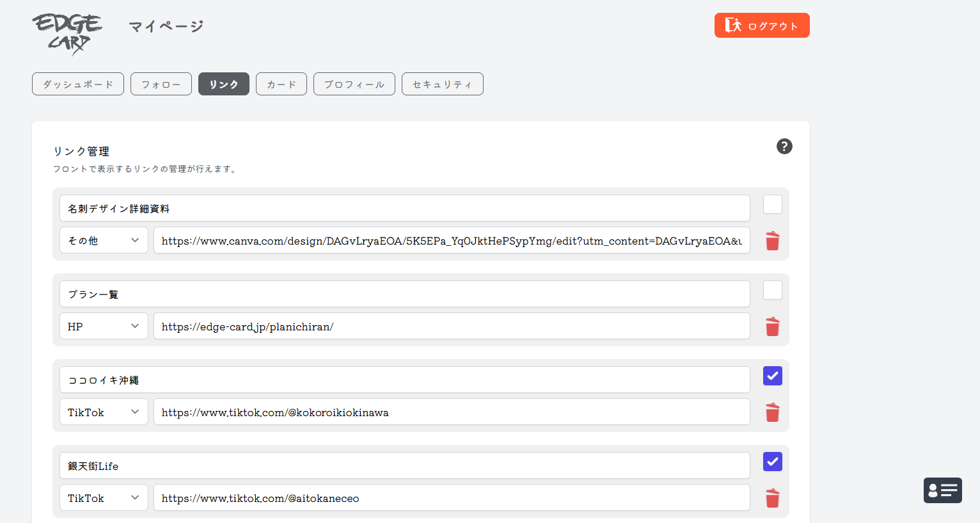Delete the 名刺デザイン詳細資料 link with trash icon
This screenshot has height=523, width=980.
point(772,241)
